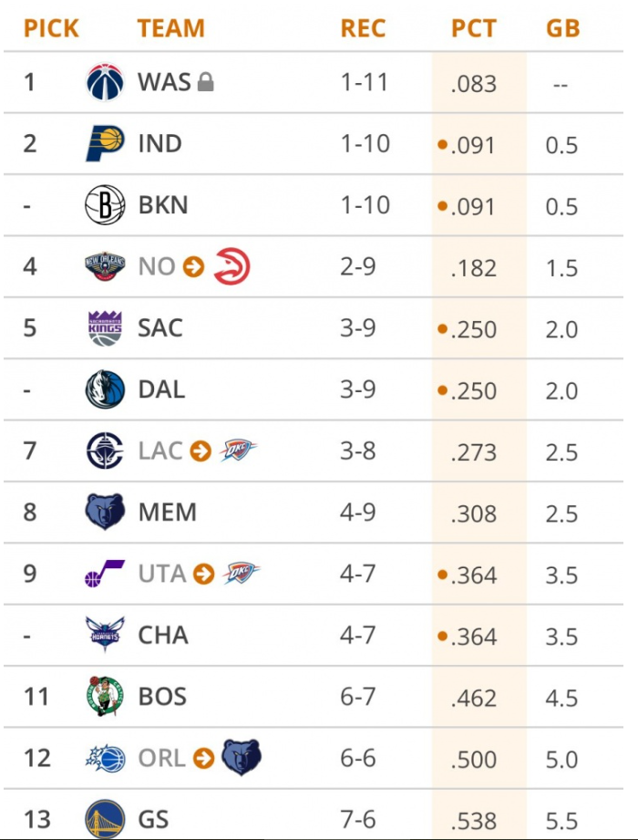The image size is (638, 840).
Task: Open the SAC team link
Action: point(160,328)
